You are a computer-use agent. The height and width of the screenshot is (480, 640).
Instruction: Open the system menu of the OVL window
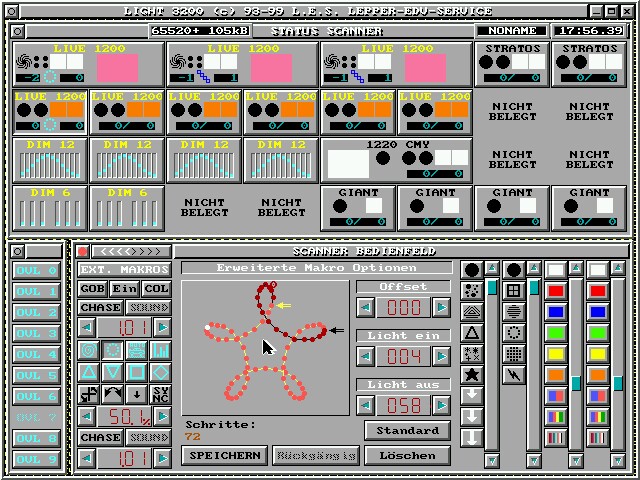[x=17, y=251]
